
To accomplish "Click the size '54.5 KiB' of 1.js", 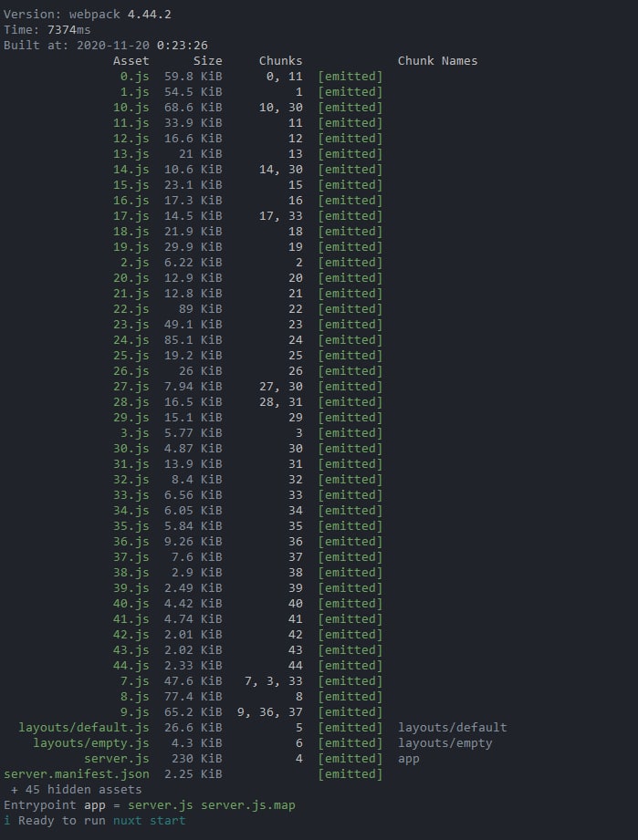I will 193,91.
